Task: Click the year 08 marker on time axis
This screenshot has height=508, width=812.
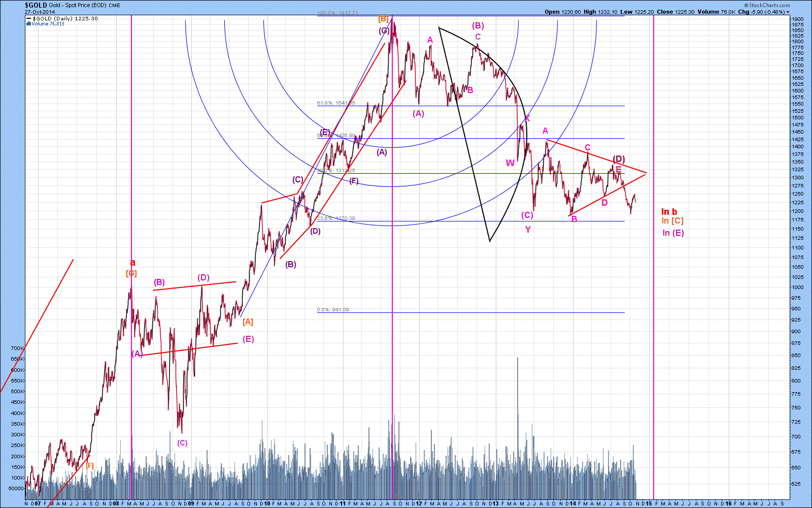Action: tap(116, 503)
